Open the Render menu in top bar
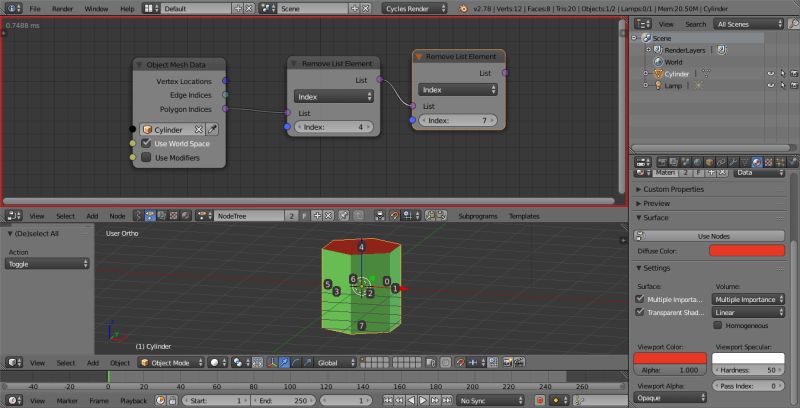Image resolution: width=800 pixels, height=408 pixels. coord(62,9)
